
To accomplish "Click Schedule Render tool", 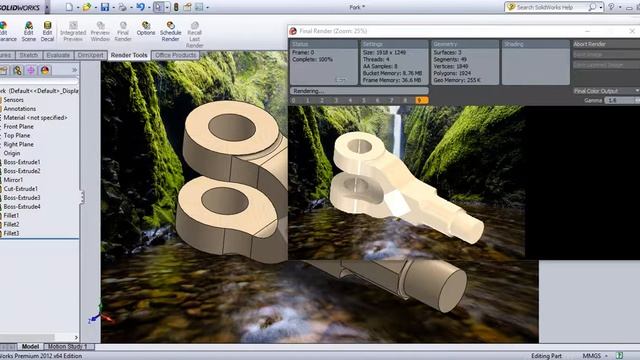I will tap(170, 31).
